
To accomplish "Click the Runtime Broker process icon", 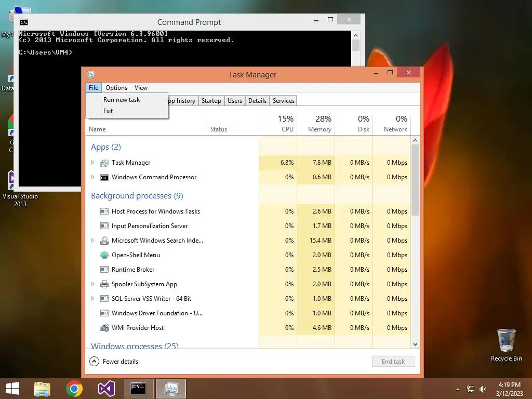I will click(104, 270).
